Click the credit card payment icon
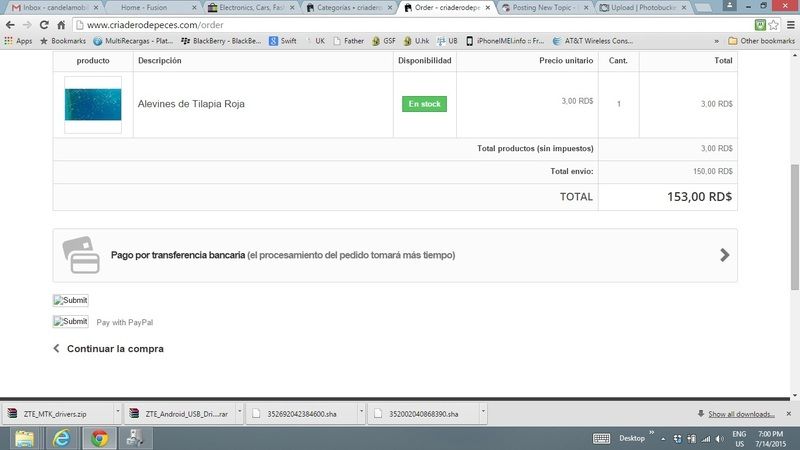This screenshot has height=450, width=800. 81,255
